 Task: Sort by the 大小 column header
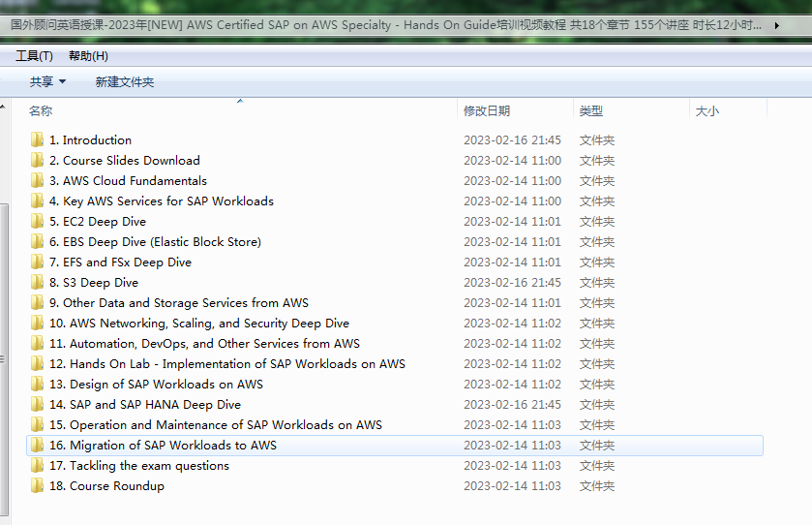point(707,110)
